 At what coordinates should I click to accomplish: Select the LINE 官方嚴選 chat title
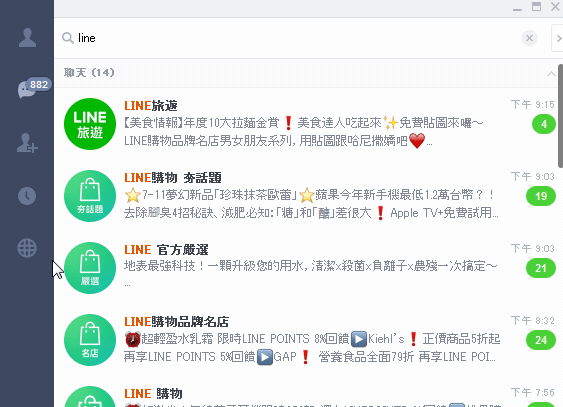pos(166,249)
